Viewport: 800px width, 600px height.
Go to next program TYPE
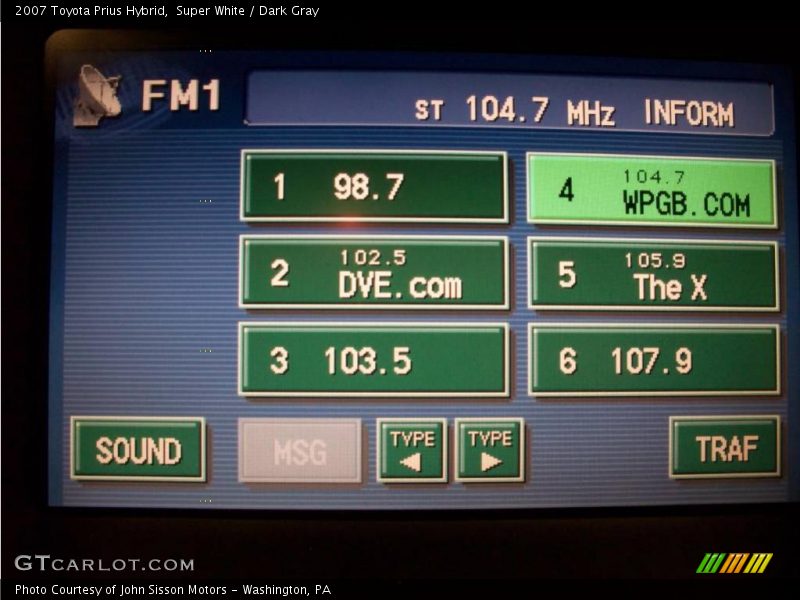tap(490, 451)
